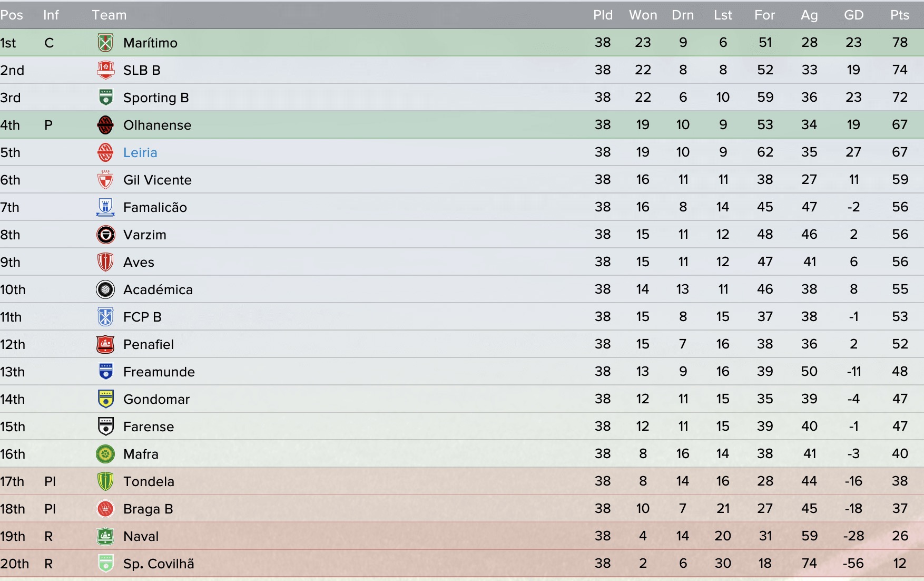The width and height of the screenshot is (924, 581).
Task: Sort table by Pts column header
Action: (900, 15)
